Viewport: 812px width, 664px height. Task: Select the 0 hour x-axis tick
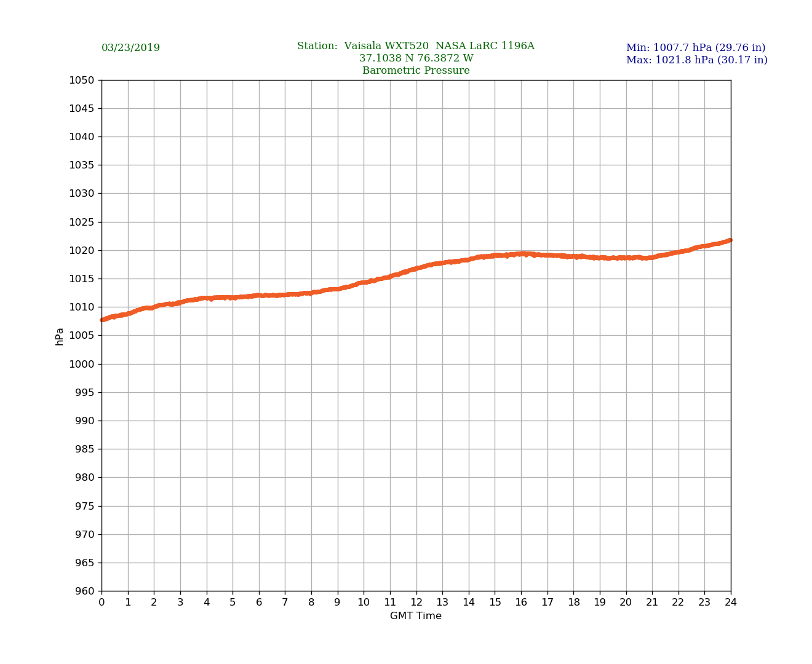tap(101, 603)
